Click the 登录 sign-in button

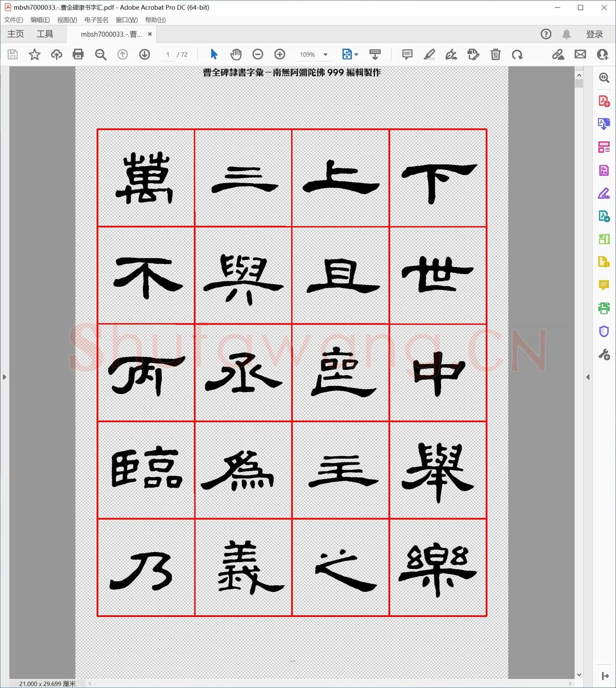(594, 34)
